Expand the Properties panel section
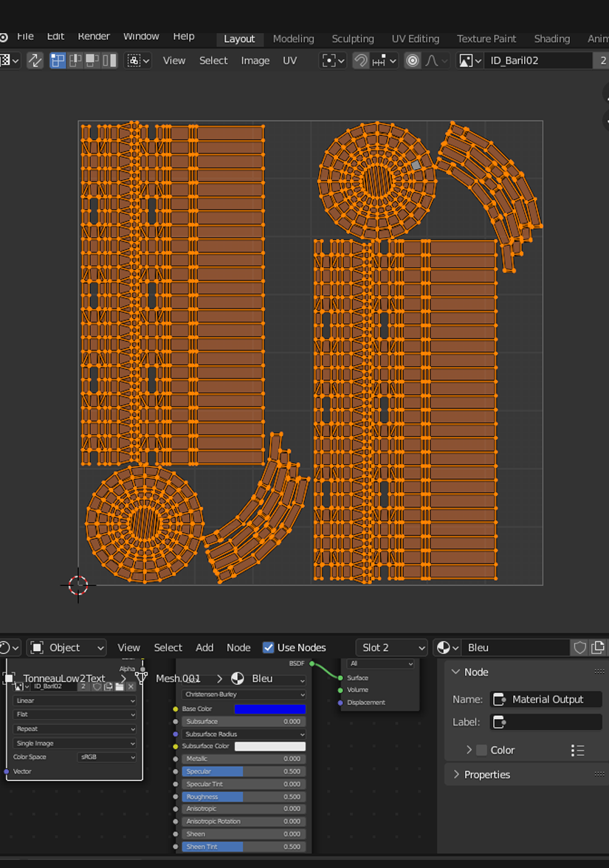609x868 pixels. (x=486, y=774)
